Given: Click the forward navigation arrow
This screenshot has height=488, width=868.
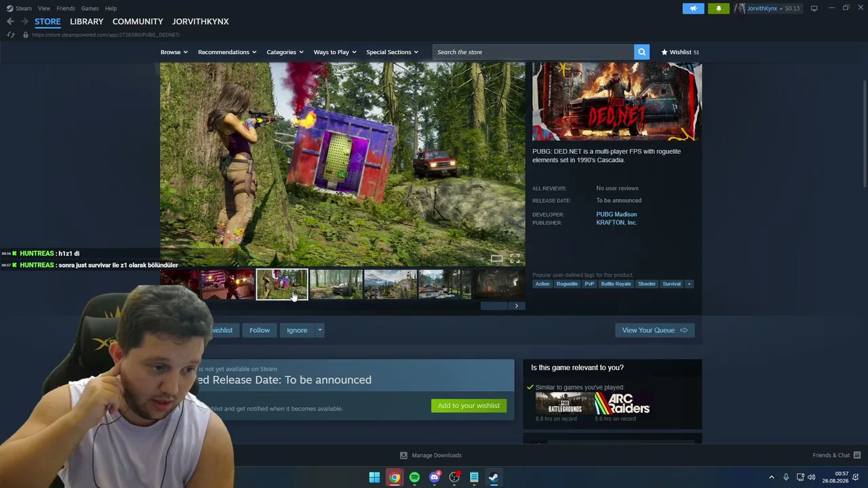Looking at the screenshot, I should point(24,22).
